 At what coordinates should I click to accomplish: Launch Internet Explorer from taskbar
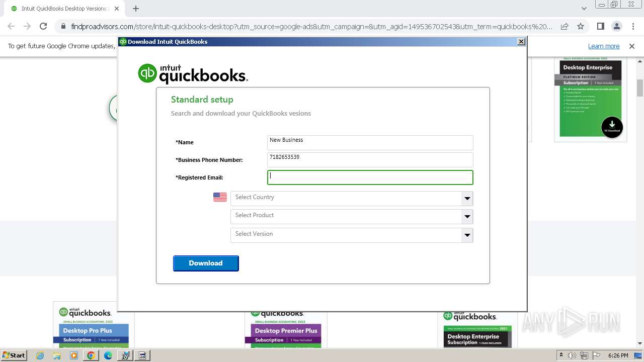tap(40, 355)
